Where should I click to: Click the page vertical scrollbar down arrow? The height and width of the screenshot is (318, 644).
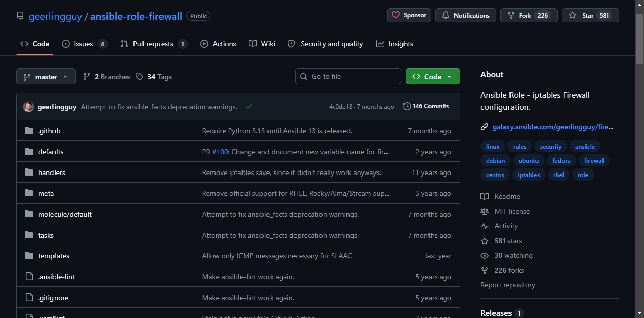click(640, 314)
